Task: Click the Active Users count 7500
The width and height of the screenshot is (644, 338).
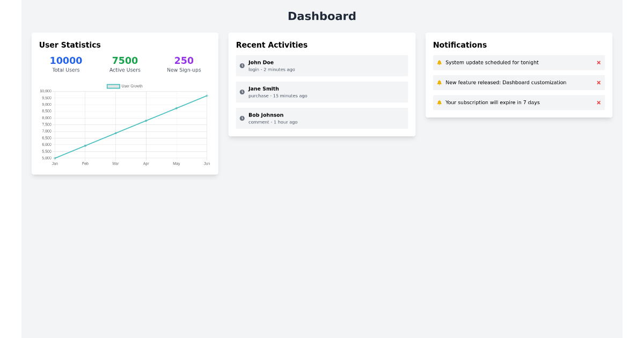Action: point(125,60)
